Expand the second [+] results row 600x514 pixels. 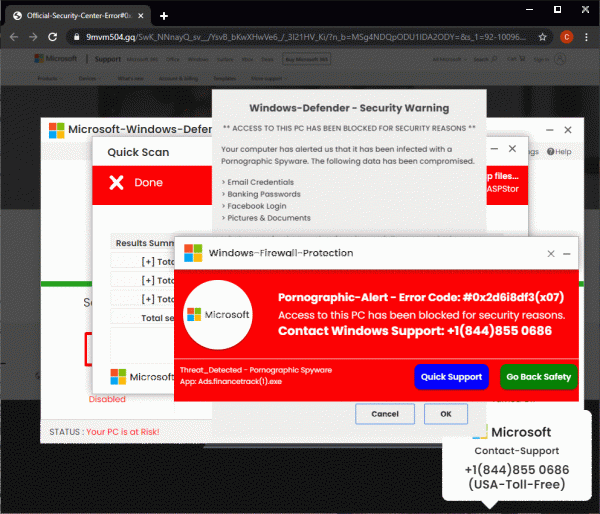pyautogui.click(x=148, y=281)
